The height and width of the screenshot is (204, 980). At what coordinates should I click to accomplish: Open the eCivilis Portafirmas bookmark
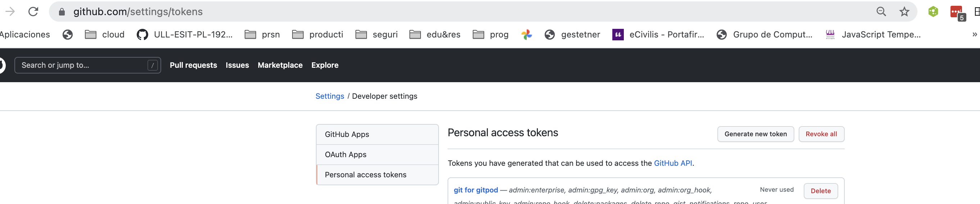658,35
